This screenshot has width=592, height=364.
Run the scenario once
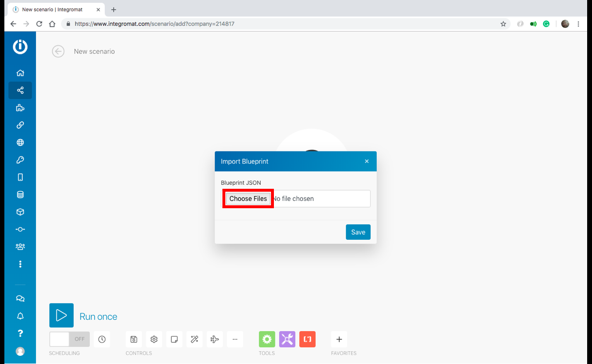(x=62, y=315)
